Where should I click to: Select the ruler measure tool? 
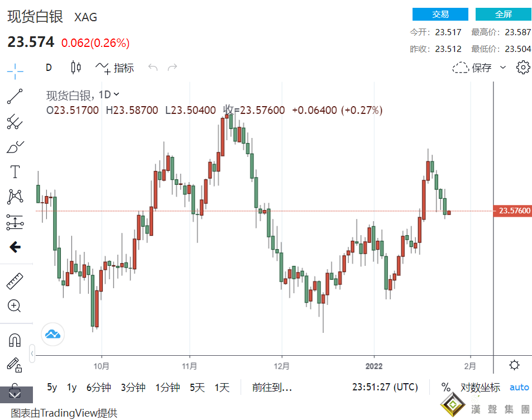pyautogui.click(x=15, y=281)
